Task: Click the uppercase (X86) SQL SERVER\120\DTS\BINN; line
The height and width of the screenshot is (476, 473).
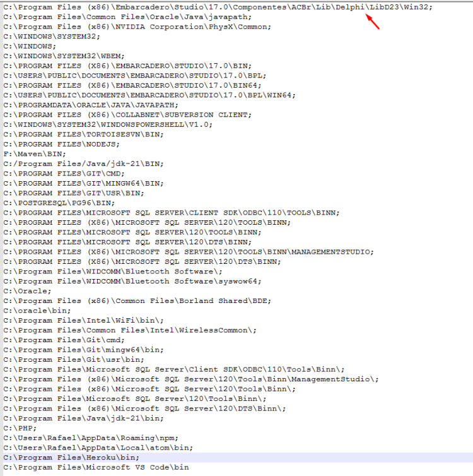Action: pyautogui.click(x=142, y=262)
